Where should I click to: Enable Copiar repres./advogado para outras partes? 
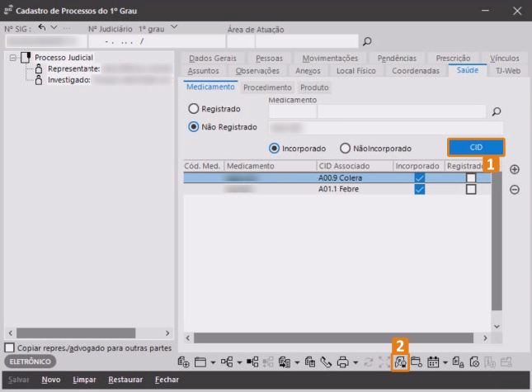click(x=10, y=347)
